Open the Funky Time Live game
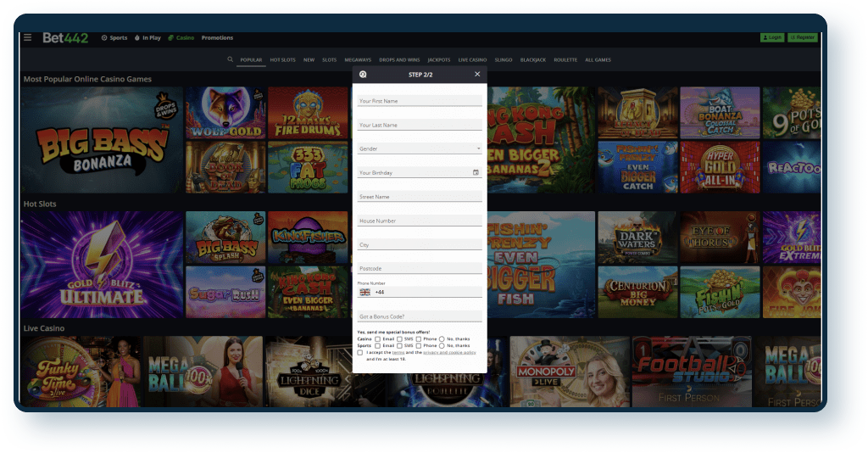 tap(81, 372)
